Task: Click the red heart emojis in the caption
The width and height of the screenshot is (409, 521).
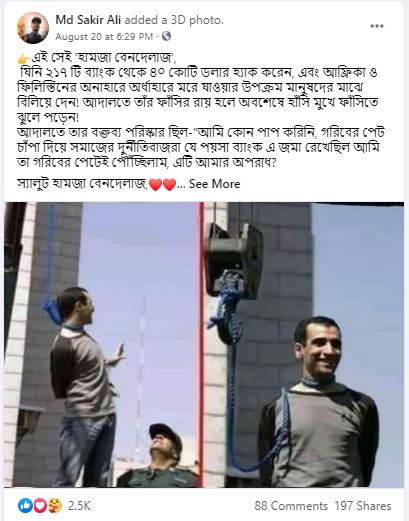Action: point(163,184)
